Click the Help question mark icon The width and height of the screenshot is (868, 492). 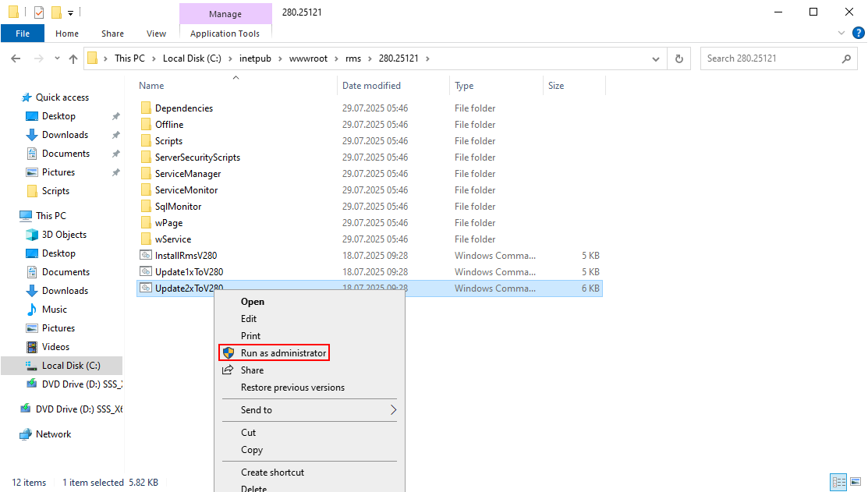coord(858,34)
